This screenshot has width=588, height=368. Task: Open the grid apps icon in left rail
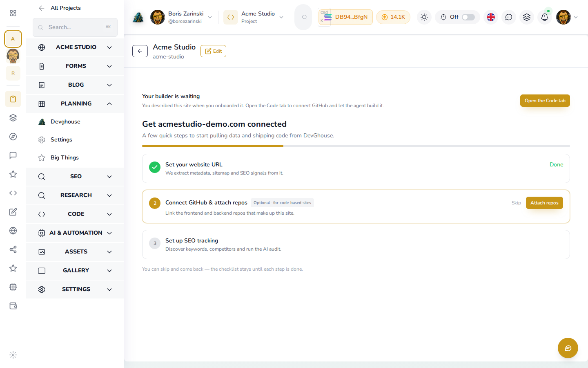tap(13, 13)
